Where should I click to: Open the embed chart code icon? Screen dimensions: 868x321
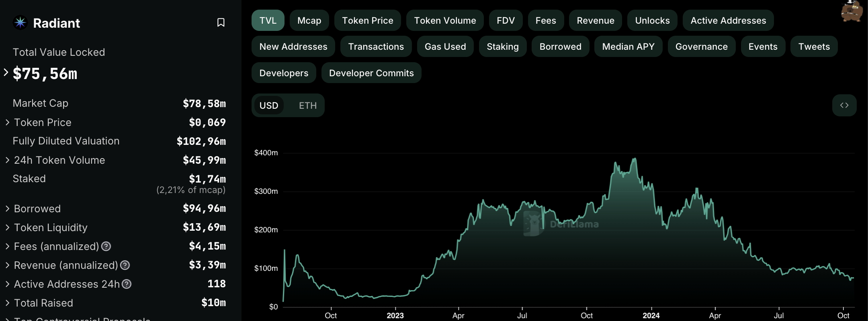coord(844,105)
